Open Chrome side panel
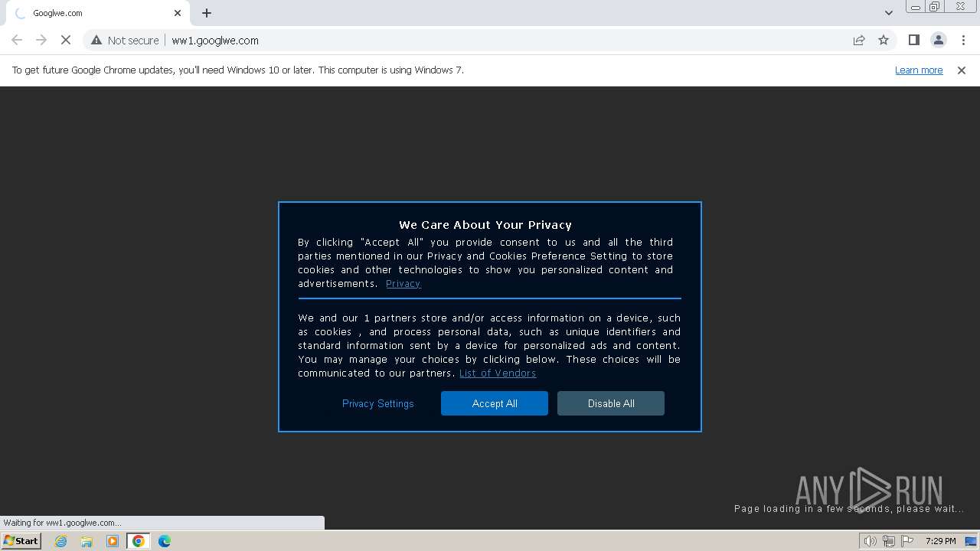 tap(913, 40)
